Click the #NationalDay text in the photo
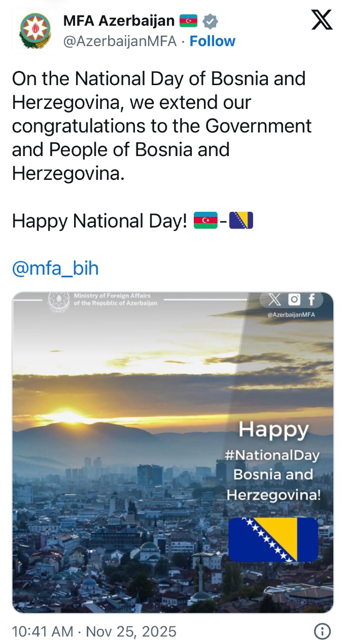The image size is (348, 644). [272, 454]
